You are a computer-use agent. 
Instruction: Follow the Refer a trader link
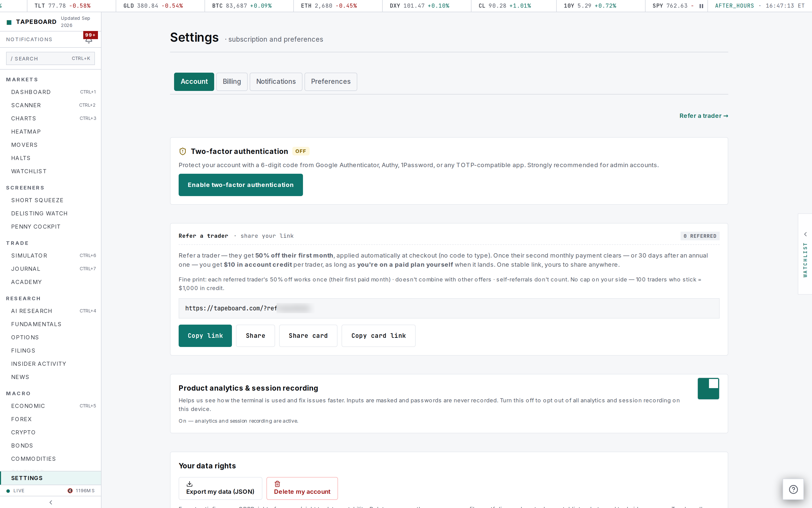[704, 116]
